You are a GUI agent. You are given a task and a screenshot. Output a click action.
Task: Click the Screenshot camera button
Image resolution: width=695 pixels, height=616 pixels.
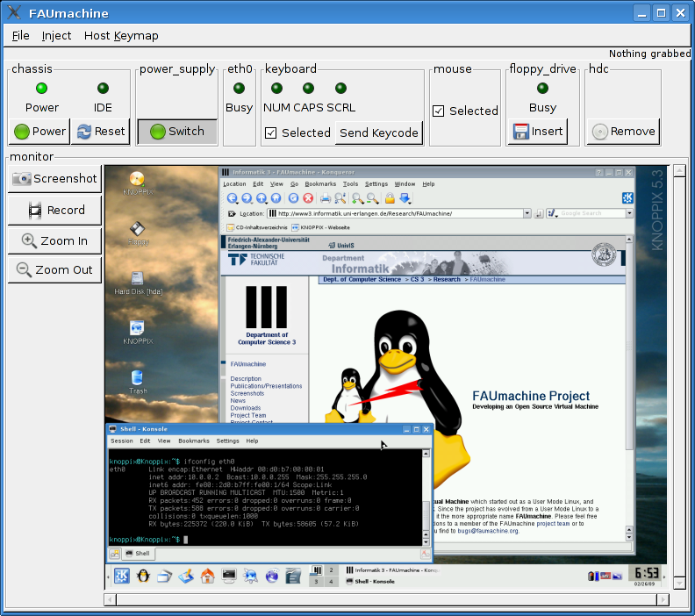click(x=54, y=179)
